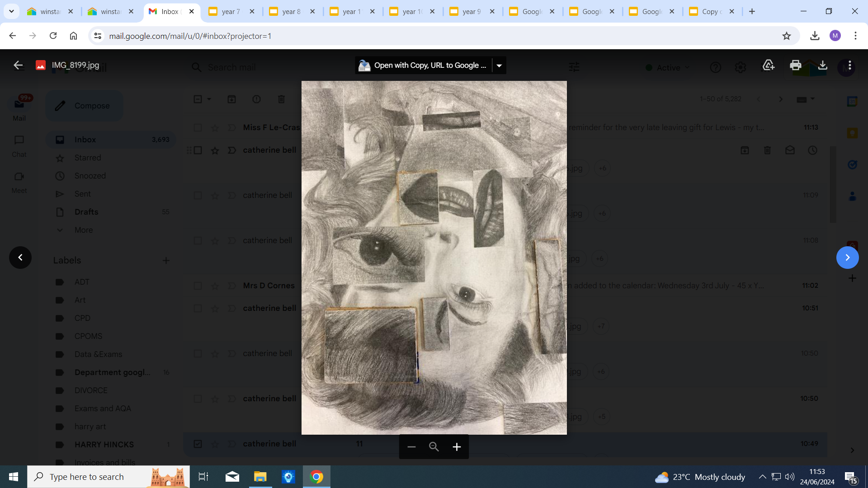
Task: Open the Snoozed folder
Action: 90,176
